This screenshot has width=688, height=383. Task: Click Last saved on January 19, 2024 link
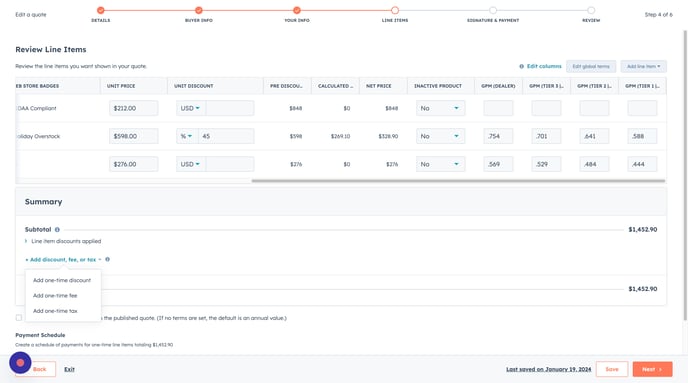pos(548,369)
